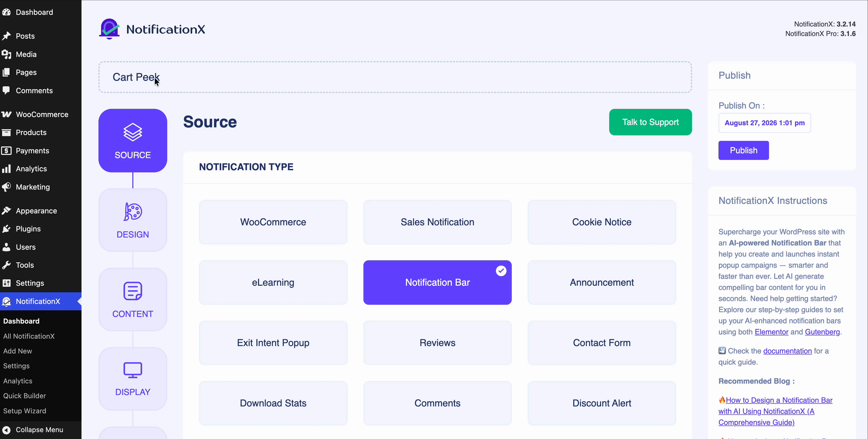Open the Publish On date picker
Viewport: 868px width, 439px height.
pyautogui.click(x=765, y=123)
